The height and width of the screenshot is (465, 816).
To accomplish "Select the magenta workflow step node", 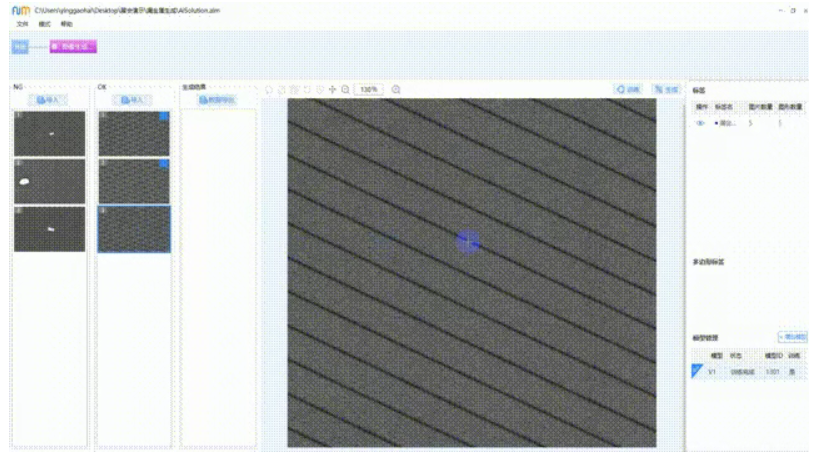I will pos(73,47).
